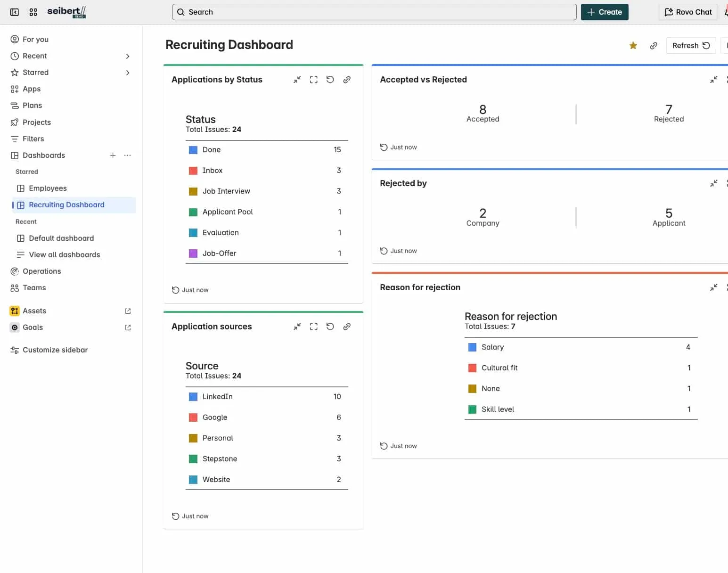The width and height of the screenshot is (728, 573).
Task: Refresh the Application sources gadget
Action: pos(330,327)
